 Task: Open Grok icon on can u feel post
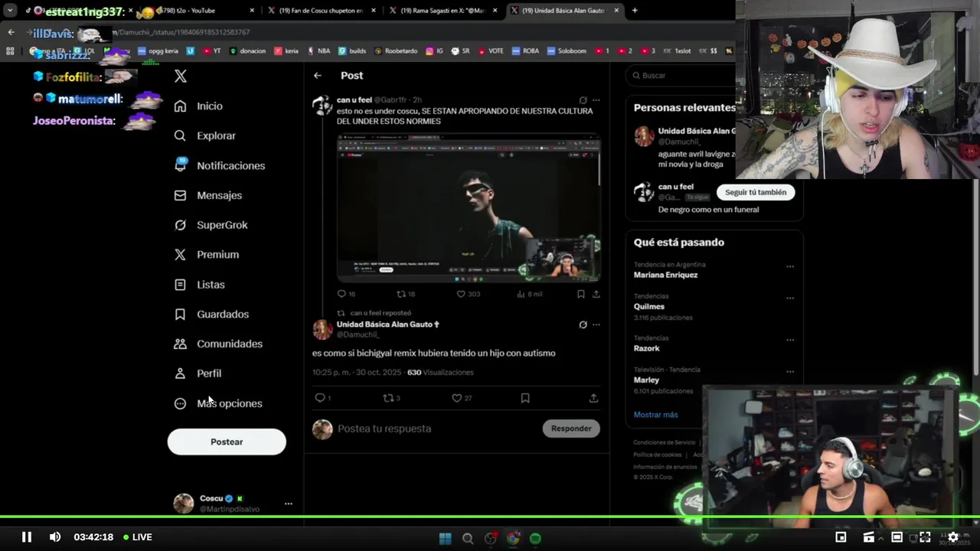click(583, 100)
